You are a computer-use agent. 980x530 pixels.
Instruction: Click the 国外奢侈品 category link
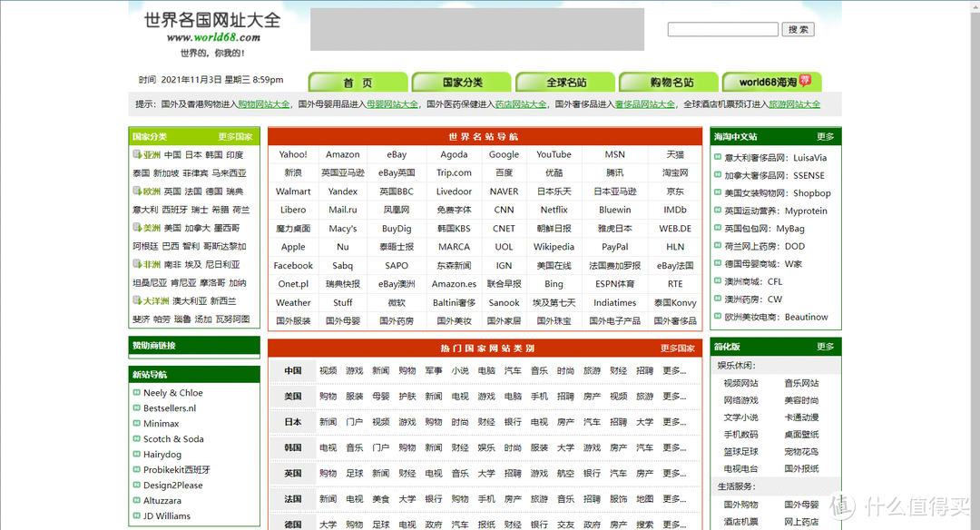click(x=675, y=320)
